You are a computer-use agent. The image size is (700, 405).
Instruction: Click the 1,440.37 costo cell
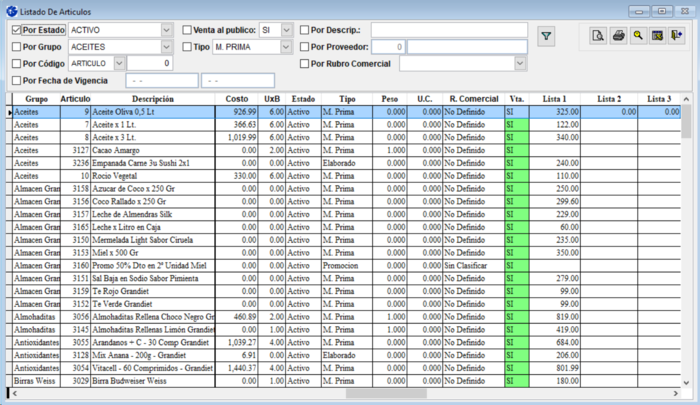tap(237, 368)
